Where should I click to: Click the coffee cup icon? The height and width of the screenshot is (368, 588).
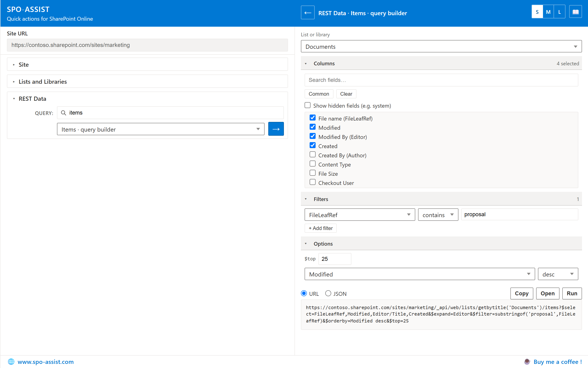click(527, 362)
